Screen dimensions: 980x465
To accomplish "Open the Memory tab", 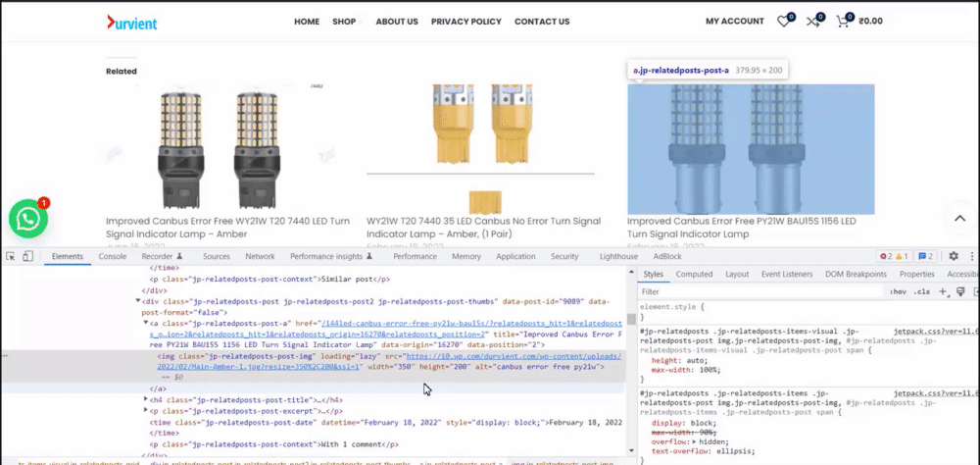I will click(466, 257).
